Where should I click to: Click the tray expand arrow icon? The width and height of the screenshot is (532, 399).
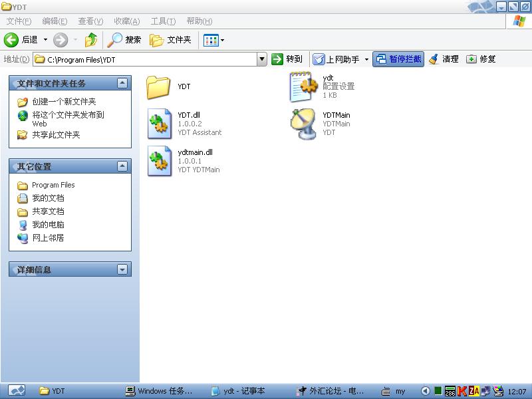[x=426, y=391]
